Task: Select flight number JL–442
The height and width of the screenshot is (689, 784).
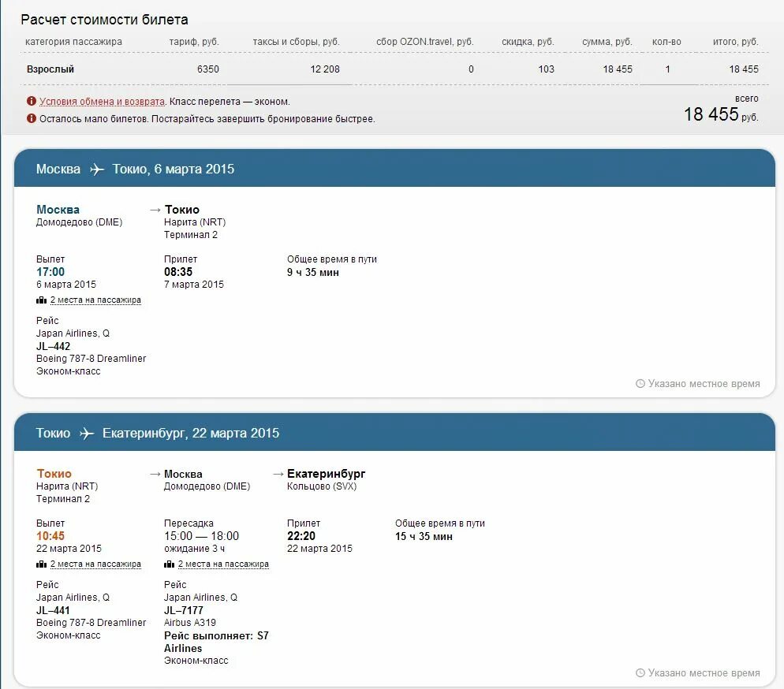Action: pyautogui.click(x=53, y=346)
